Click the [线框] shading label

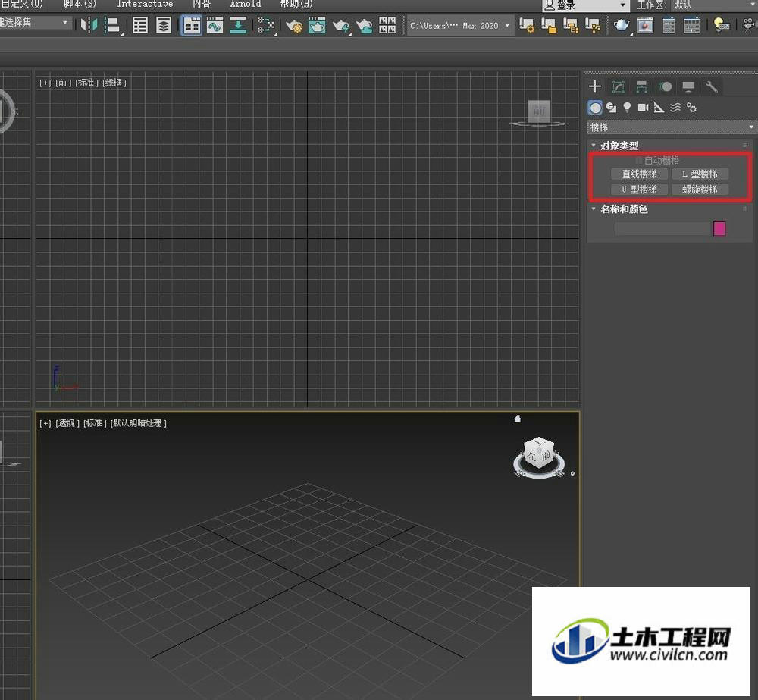coord(114,83)
